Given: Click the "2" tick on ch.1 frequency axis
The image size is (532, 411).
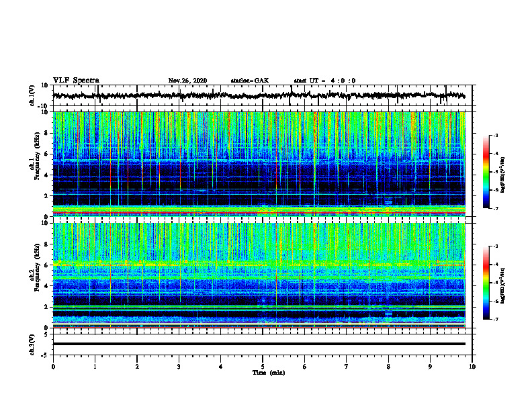Looking at the screenshot, I should tap(47, 196).
